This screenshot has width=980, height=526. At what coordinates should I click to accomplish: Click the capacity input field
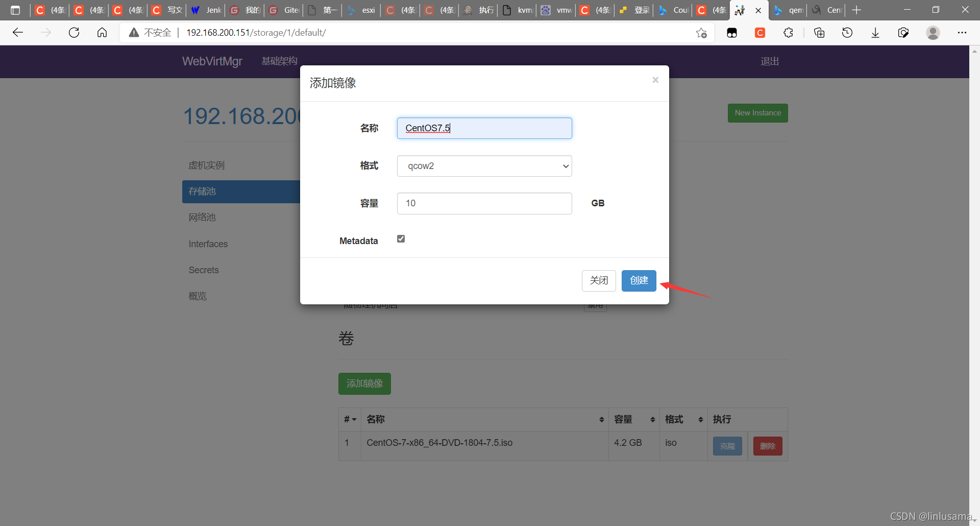484,203
